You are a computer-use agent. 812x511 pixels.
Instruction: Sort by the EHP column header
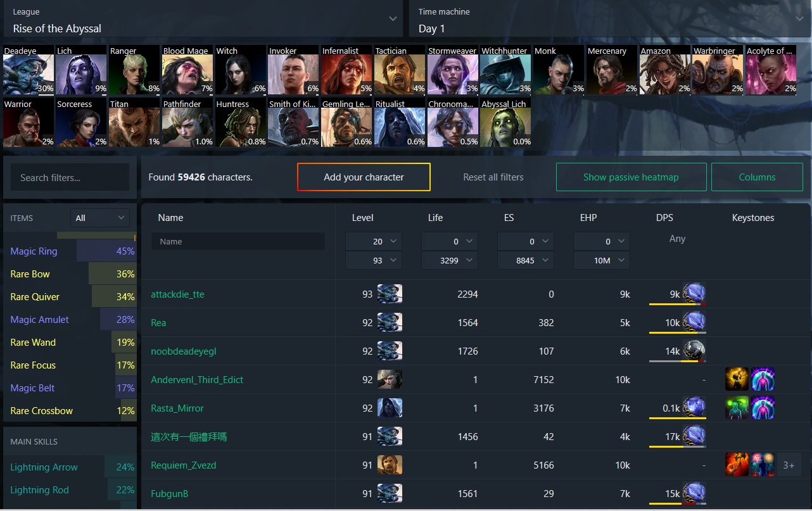tap(588, 218)
